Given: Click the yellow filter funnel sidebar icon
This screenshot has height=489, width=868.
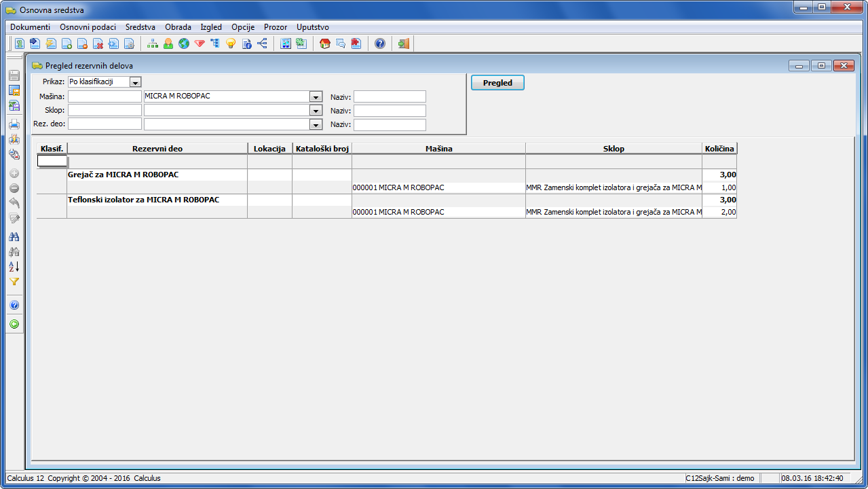Looking at the screenshot, I should coord(14,282).
